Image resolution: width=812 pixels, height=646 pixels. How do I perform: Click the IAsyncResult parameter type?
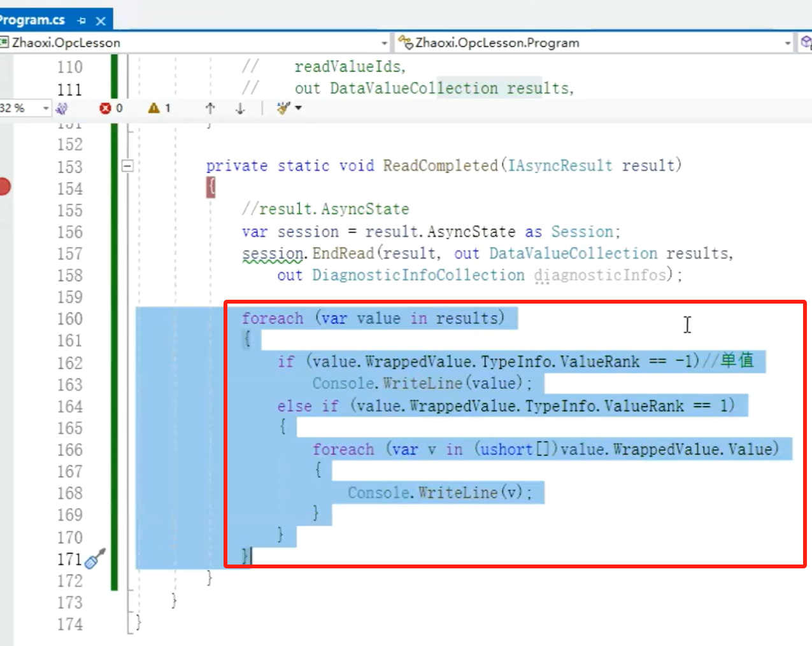point(560,165)
